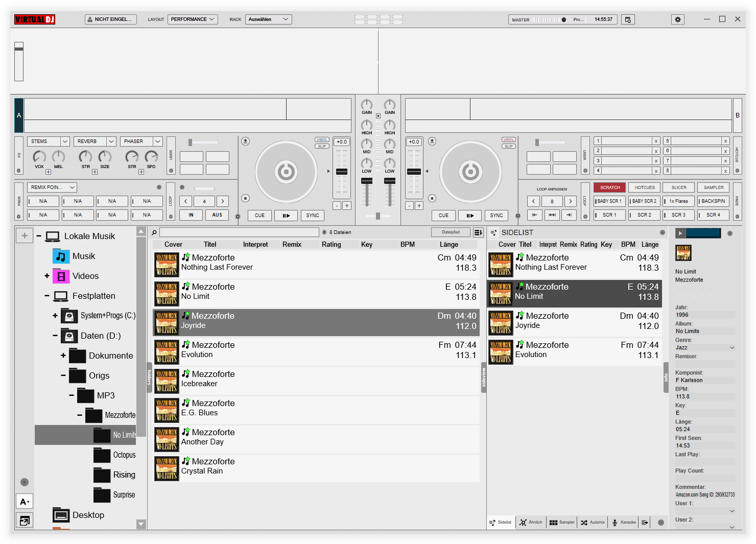Click the search magnifier icon in the browser
Viewport: 756px width, 544px height.
(154, 232)
